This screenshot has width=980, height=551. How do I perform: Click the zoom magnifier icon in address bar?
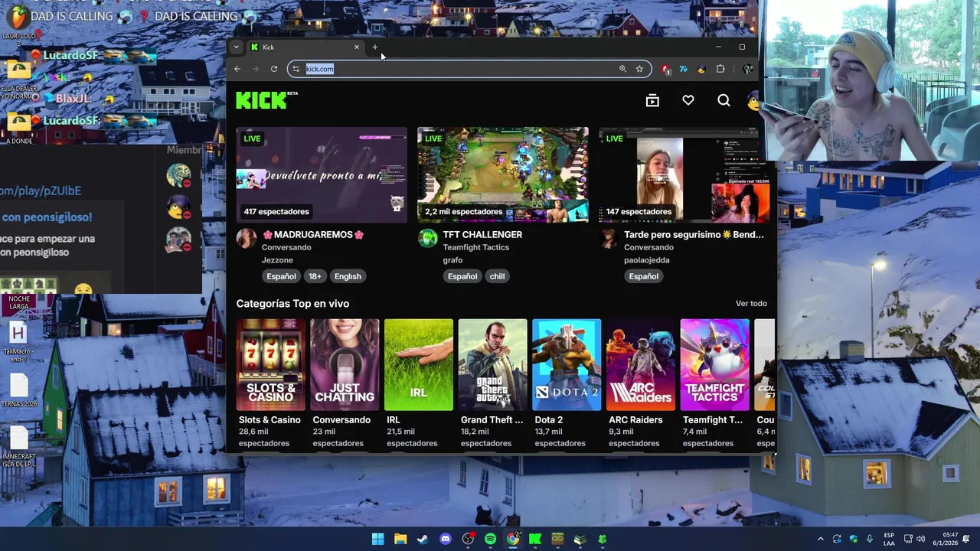point(622,69)
